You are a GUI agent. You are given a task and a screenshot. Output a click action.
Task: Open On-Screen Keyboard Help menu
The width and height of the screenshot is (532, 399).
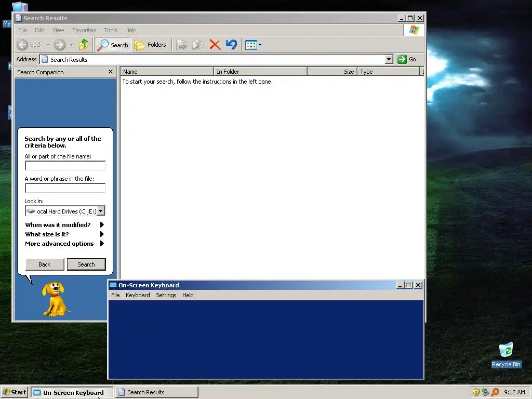click(x=188, y=295)
